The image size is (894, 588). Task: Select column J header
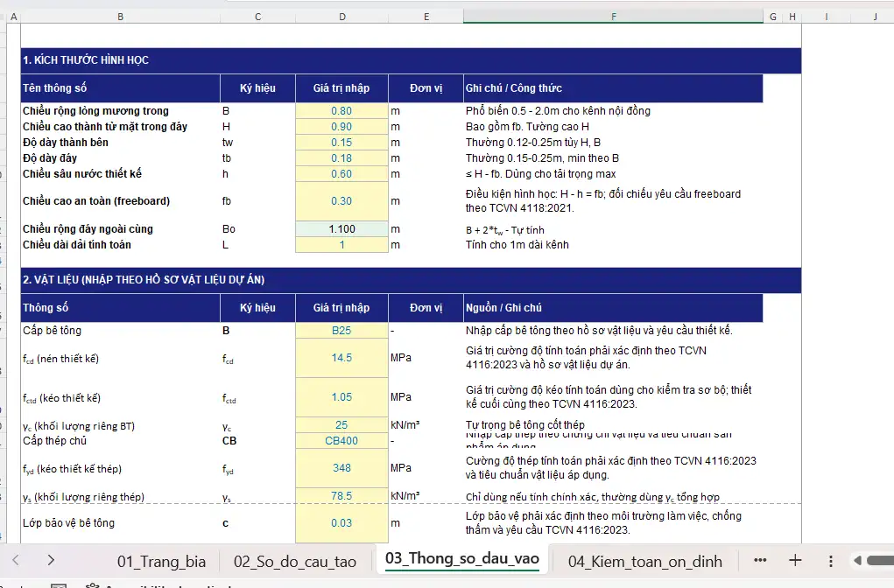coord(875,17)
